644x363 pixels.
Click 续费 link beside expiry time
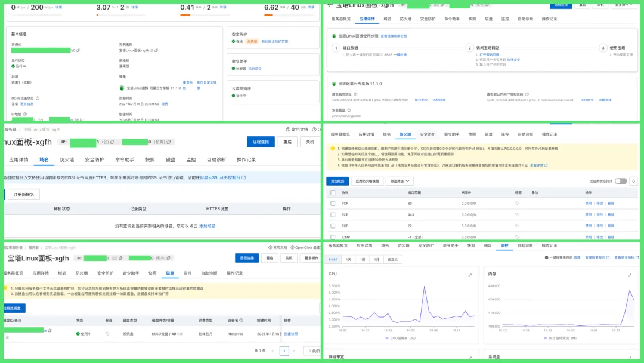click(x=165, y=104)
